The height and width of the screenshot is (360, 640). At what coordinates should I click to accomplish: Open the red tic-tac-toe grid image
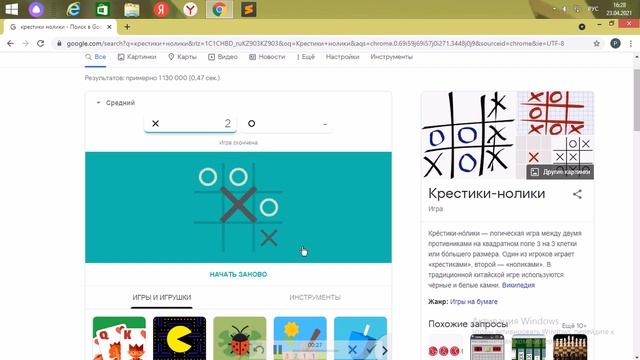(556, 113)
